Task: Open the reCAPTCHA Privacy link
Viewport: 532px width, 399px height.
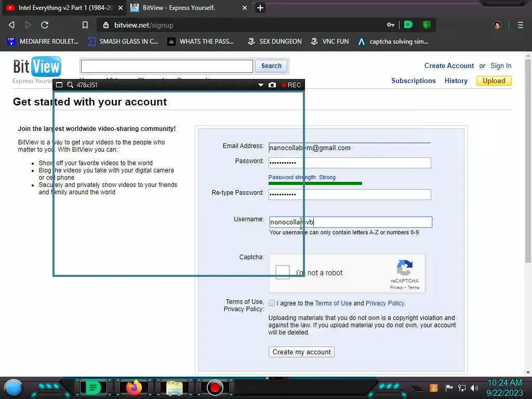Action: pos(396,287)
